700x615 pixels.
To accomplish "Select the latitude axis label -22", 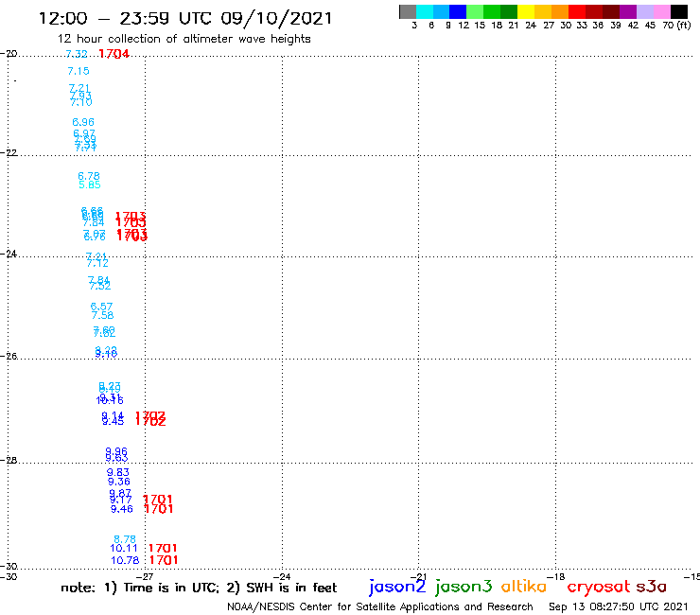I will pyautogui.click(x=9, y=152).
